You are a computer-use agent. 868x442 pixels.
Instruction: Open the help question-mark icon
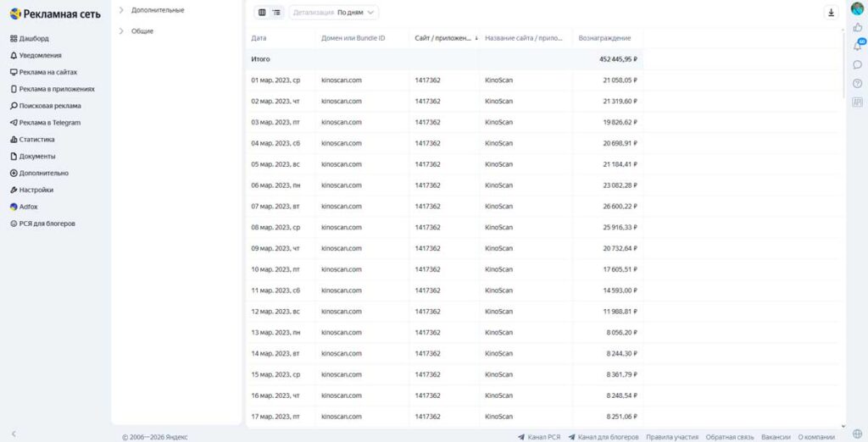tap(858, 84)
